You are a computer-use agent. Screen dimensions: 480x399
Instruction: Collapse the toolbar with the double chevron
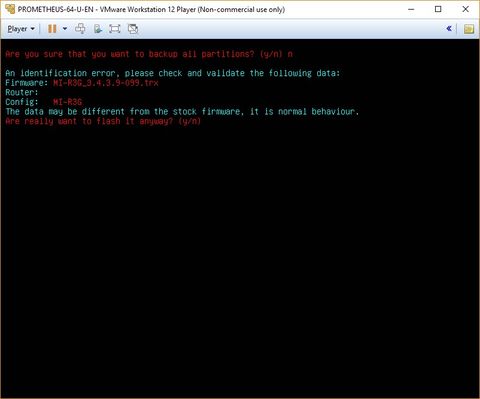click(449, 29)
